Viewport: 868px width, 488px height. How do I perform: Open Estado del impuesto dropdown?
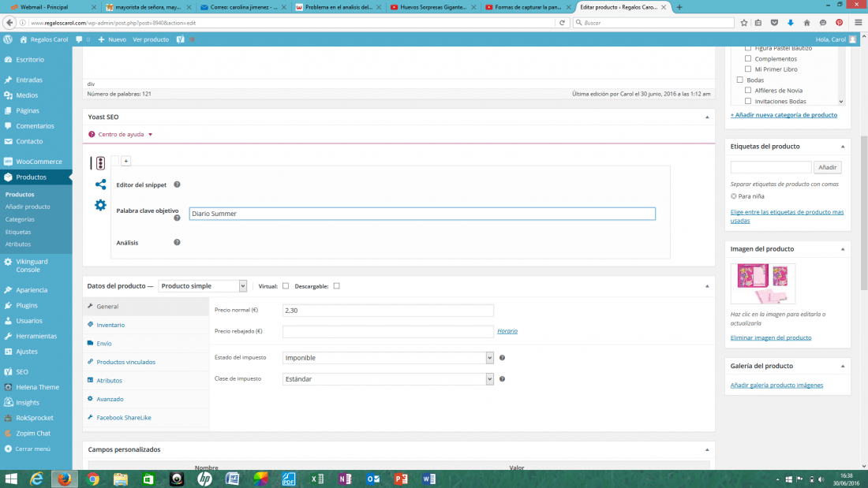tap(387, 358)
